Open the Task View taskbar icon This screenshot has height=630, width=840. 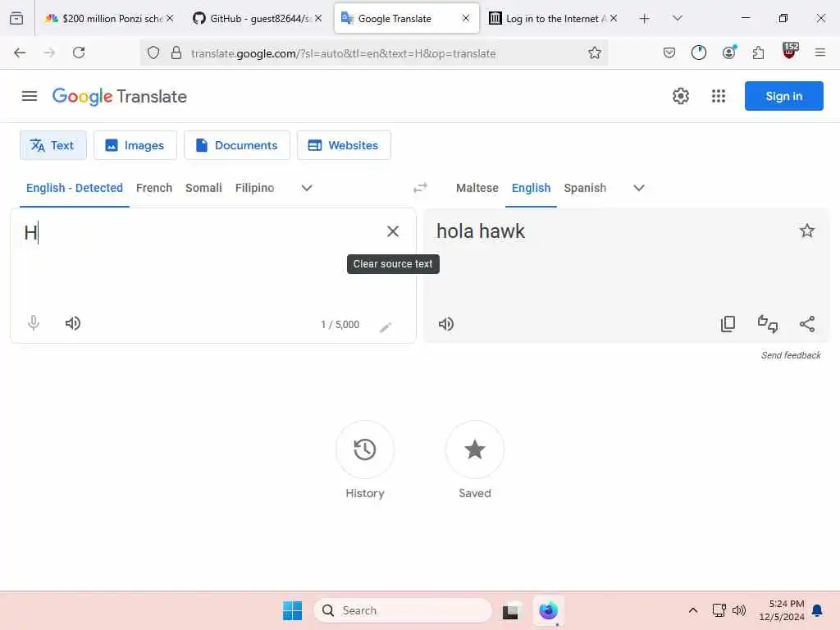[510, 610]
